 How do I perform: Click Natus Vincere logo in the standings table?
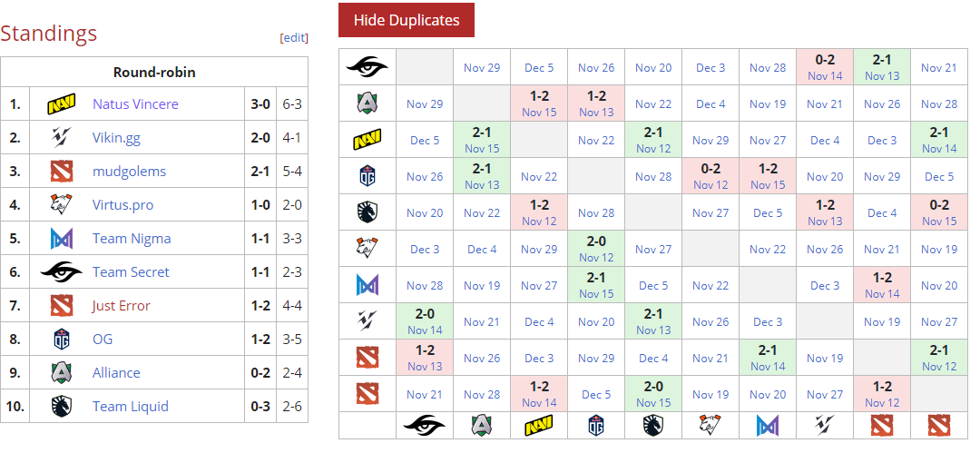61,104
